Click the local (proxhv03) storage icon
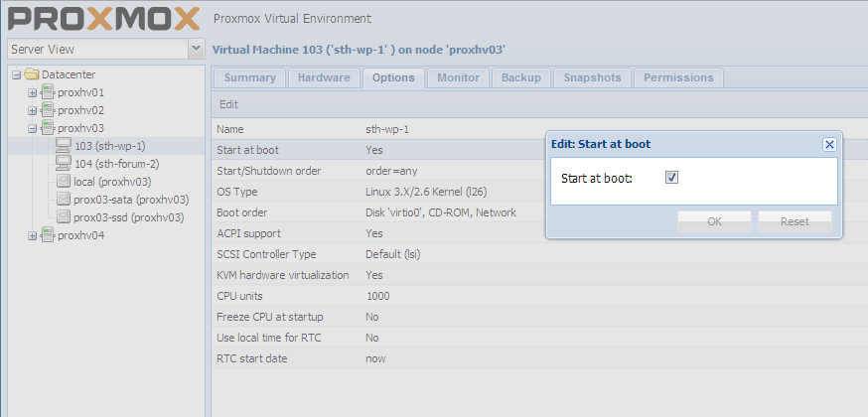Viewport: 868px width, 417px height. (x=64, y=182)
